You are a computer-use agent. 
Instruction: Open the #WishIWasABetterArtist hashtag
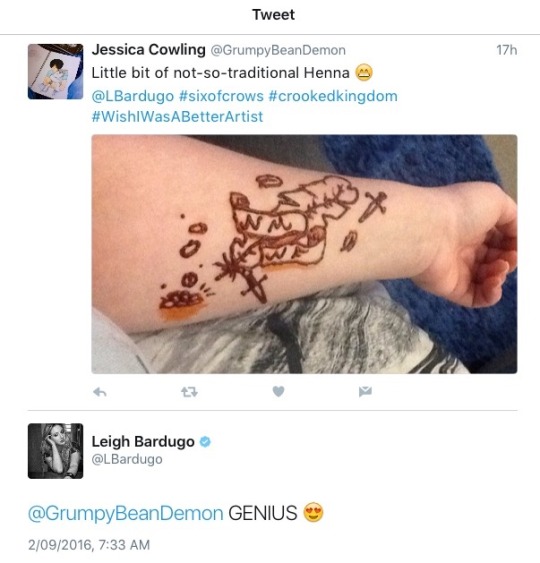coord(177,117)
